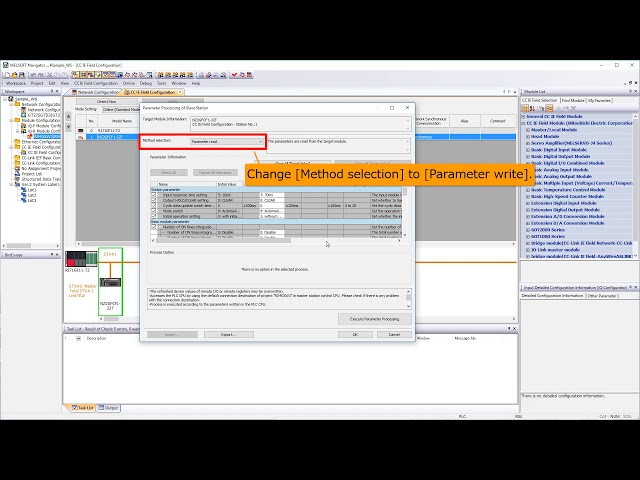Image resolution: width=640 pixels, height=480 pixels.
Task: Select the master station module graphic R171GF11-T2
Action: click(x=81, y=259)
